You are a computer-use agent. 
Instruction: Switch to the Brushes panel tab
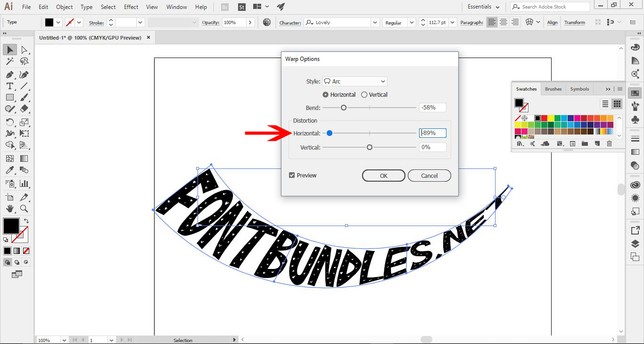click(553, 89)
